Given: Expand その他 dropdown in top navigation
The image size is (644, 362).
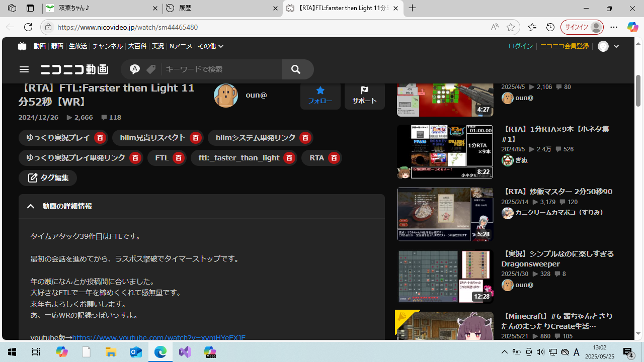Looking at the screenshot, I should [x=210, y=46].
